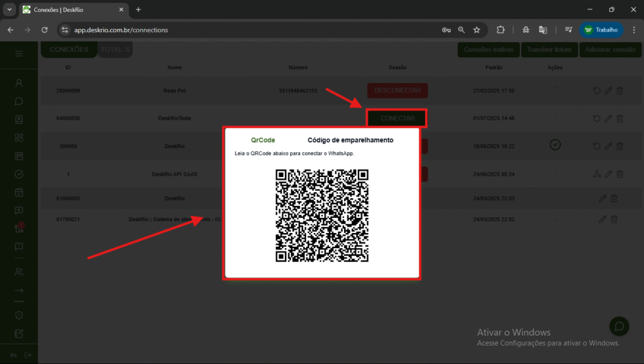Open the tab search dropdown arrow

point(9,9)
